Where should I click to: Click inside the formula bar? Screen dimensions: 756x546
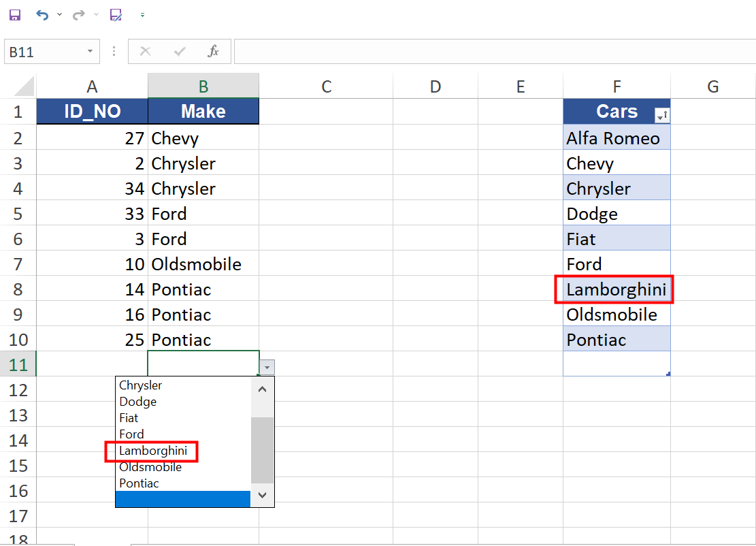[408, 51]
